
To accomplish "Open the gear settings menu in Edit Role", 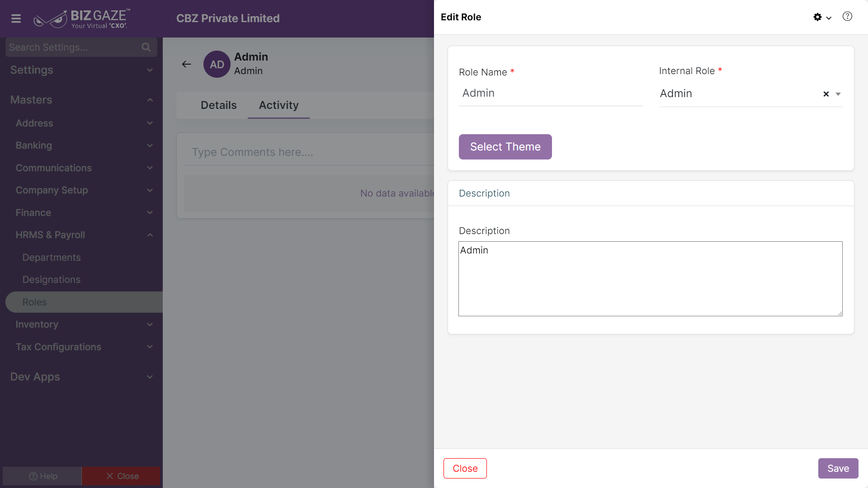I will tap(822, 17).
